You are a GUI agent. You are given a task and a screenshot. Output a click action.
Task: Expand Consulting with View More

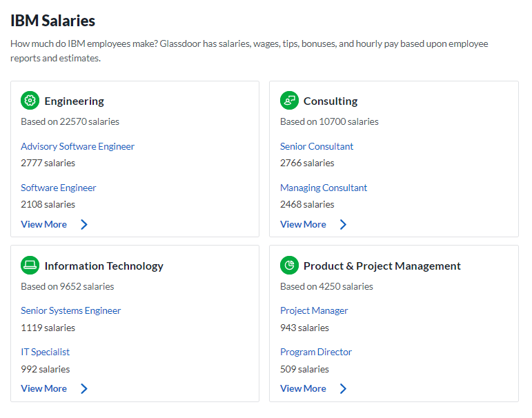click(303, 224)
